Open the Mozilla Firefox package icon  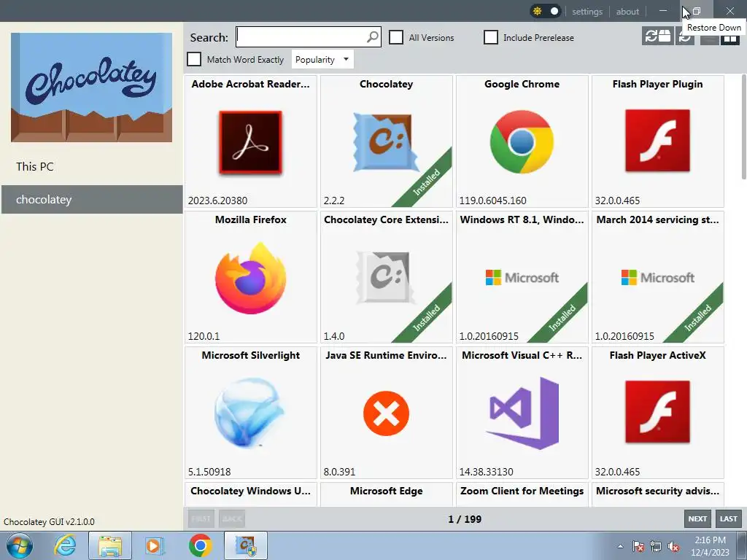tap(251, 278)
